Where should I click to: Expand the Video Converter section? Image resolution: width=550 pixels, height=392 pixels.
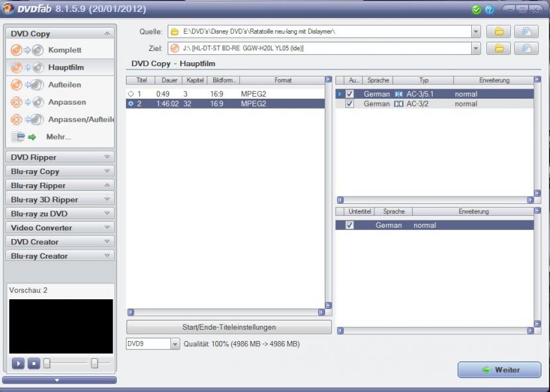tap(107, 227)
